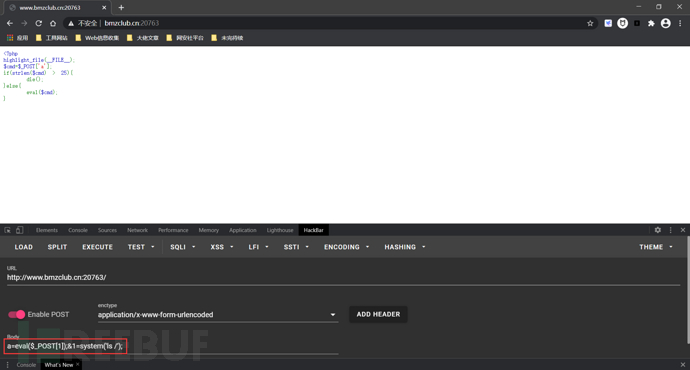The width and height of the screenshot is (690, 370).
Task: Close the DevTools panel
Action: (683, 230)
